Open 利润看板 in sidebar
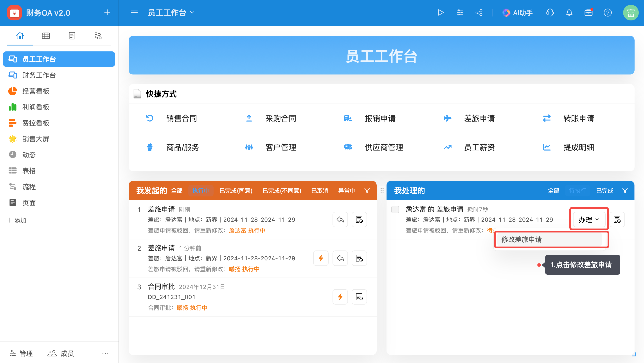 click(x=59, y=107)
